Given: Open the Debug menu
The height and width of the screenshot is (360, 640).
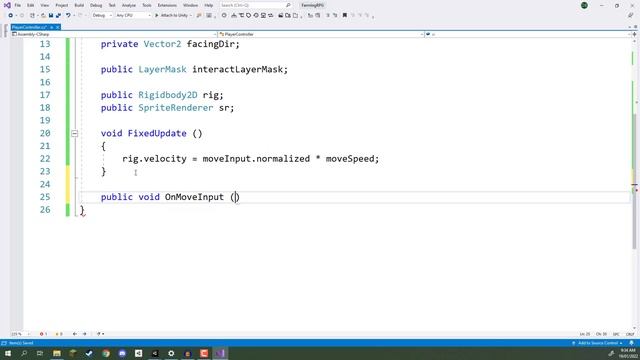Looking at the screenshot, I should [x=96, y=5].
